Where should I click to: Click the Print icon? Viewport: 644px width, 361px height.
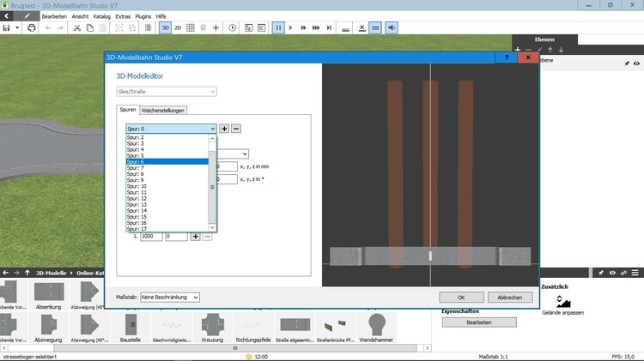pos(31,28)
